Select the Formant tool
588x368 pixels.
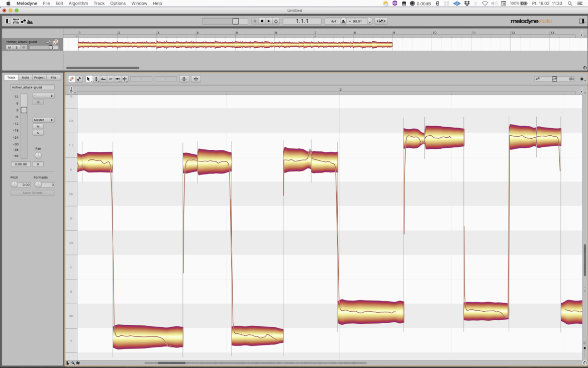click(x=103, y=79)
